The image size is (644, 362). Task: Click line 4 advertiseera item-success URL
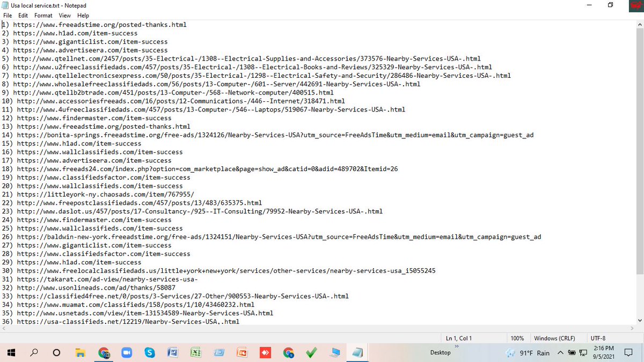coord(91,50)
